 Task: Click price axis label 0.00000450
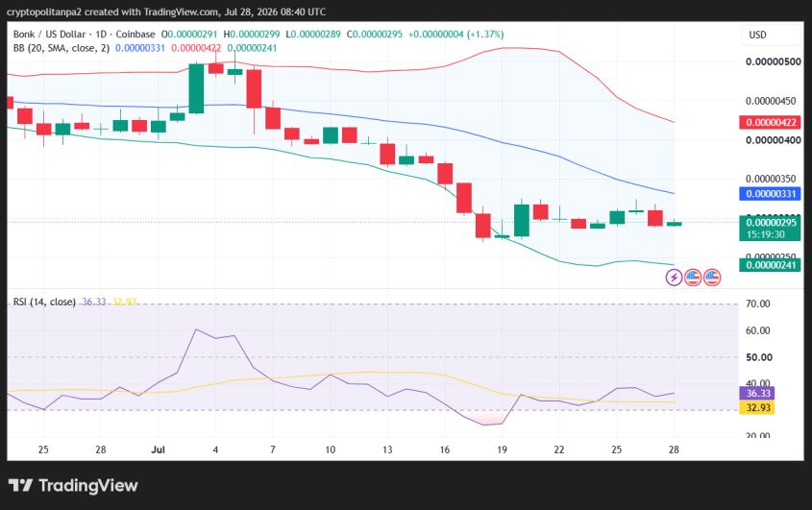[771, 101]
